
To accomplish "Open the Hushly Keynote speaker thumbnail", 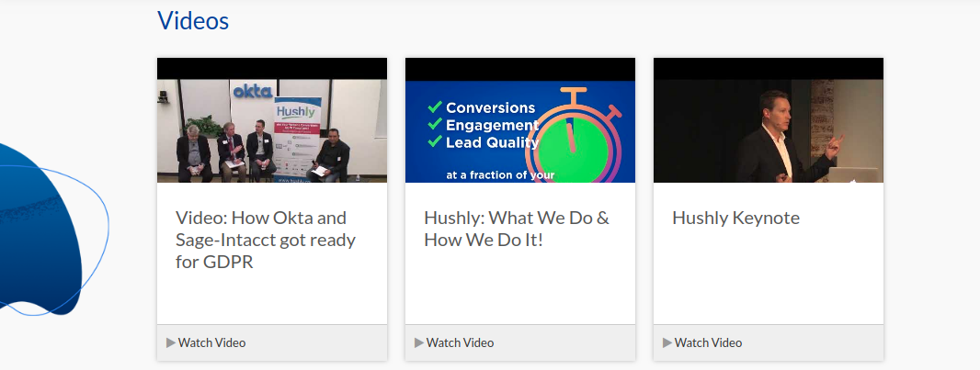I will coord(769,119).
